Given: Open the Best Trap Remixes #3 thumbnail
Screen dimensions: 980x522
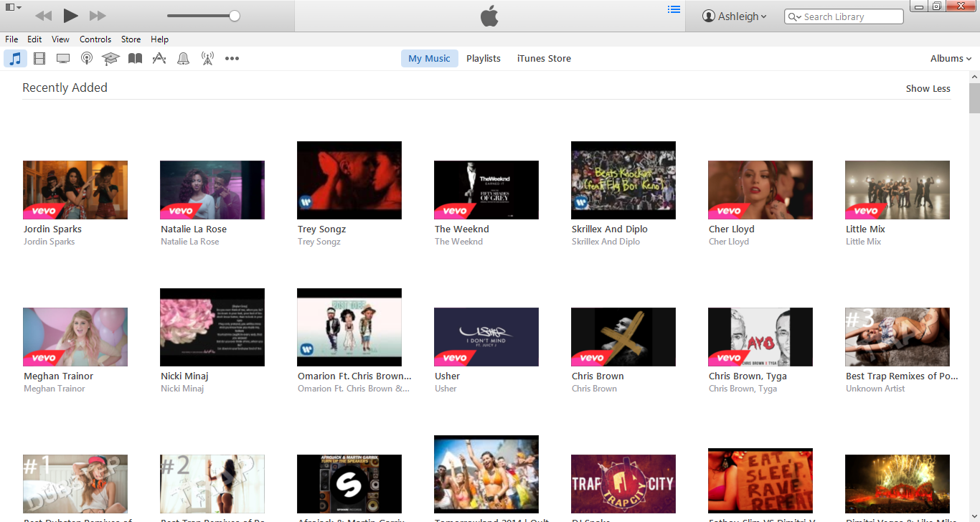Looking at the screenshot, I should click(x=897, y=337).
